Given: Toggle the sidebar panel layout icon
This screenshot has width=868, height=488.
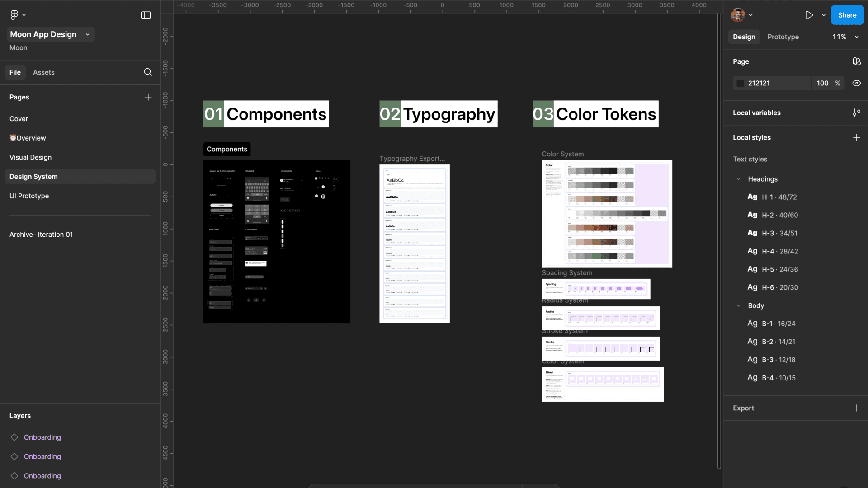Looking at the screenshot, I should (146, 15).
